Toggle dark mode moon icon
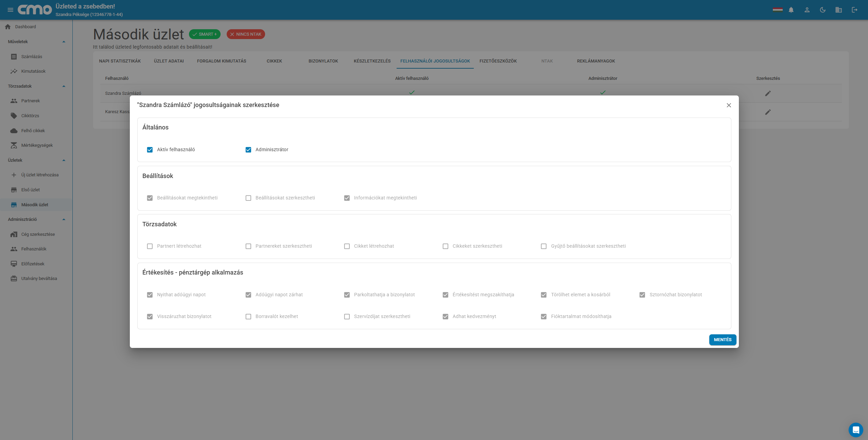This screenshot has width=868, height=440. (x=823, y=10)
